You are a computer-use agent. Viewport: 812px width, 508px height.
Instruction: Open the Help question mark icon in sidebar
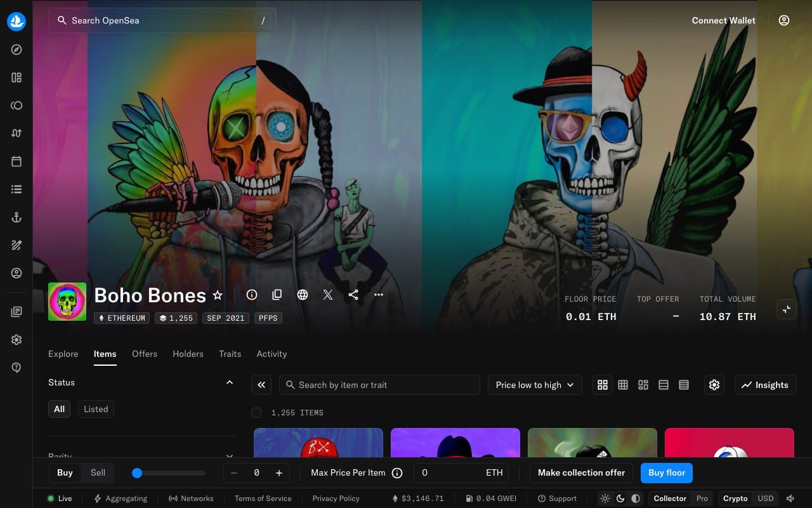click(x=16, y=368)
